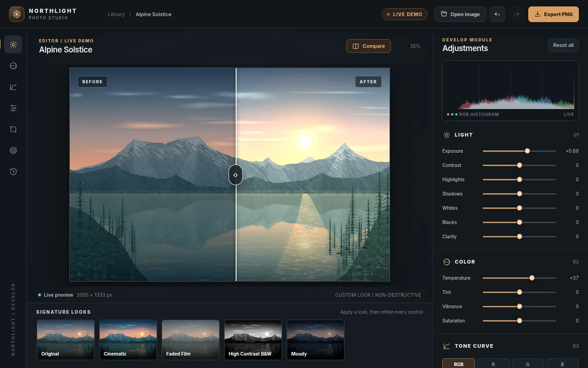Open the History clock icon in sidebar
The image size is (588, 368).
click(13, 172)
